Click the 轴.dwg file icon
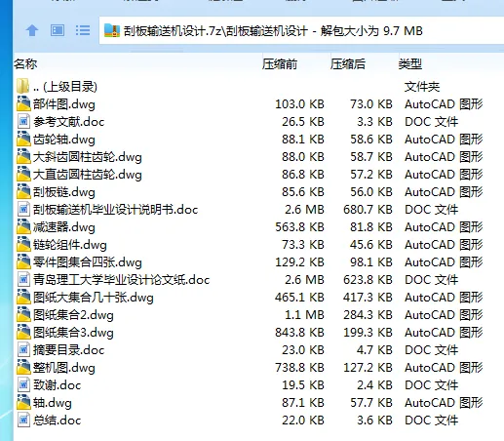This screenshot has width=504, height=441. [23, 402]
